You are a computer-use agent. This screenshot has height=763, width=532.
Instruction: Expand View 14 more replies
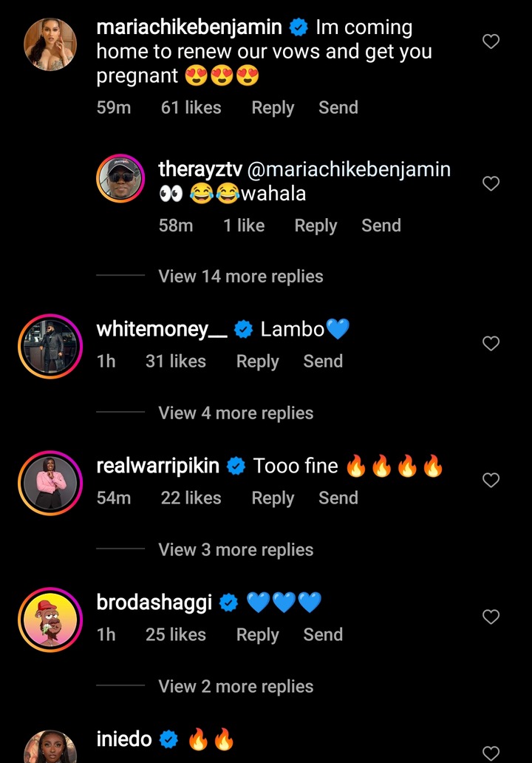[x=241, y=277]
